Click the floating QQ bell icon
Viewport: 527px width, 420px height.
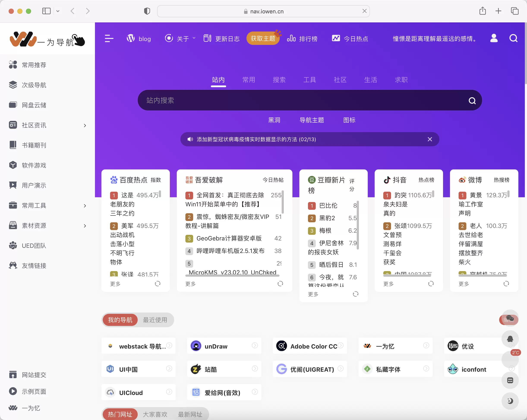[510, 339]
